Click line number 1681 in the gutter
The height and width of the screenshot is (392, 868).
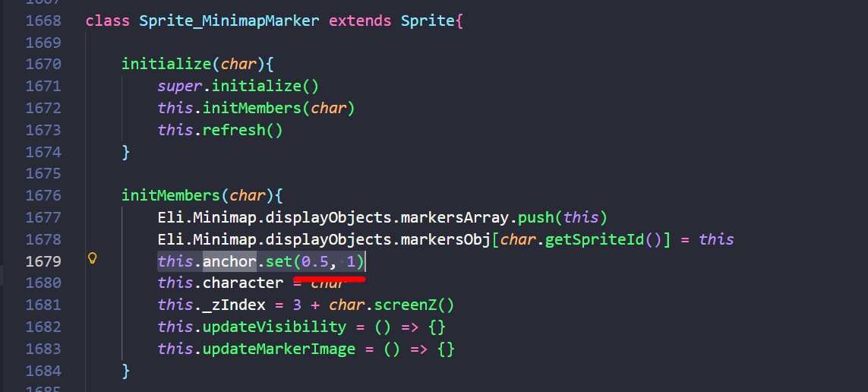coord(44,305)
